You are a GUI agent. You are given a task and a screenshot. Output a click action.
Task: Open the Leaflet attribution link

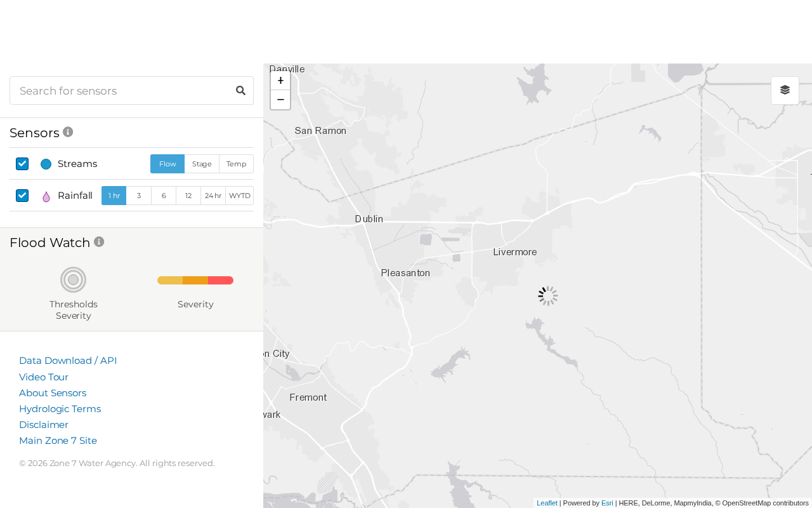pyautogui.click(x=547, y=503)
